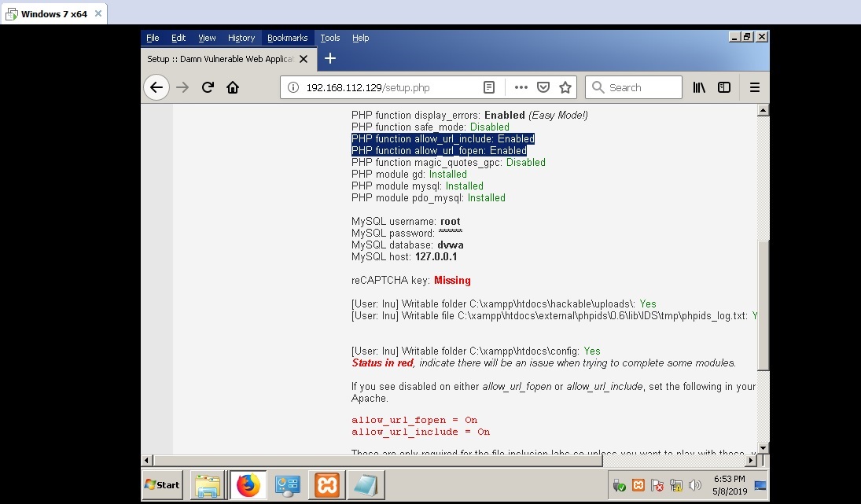Open page actions three-dots menu
The width and height of the screenshot is (861, 504).
521,87
